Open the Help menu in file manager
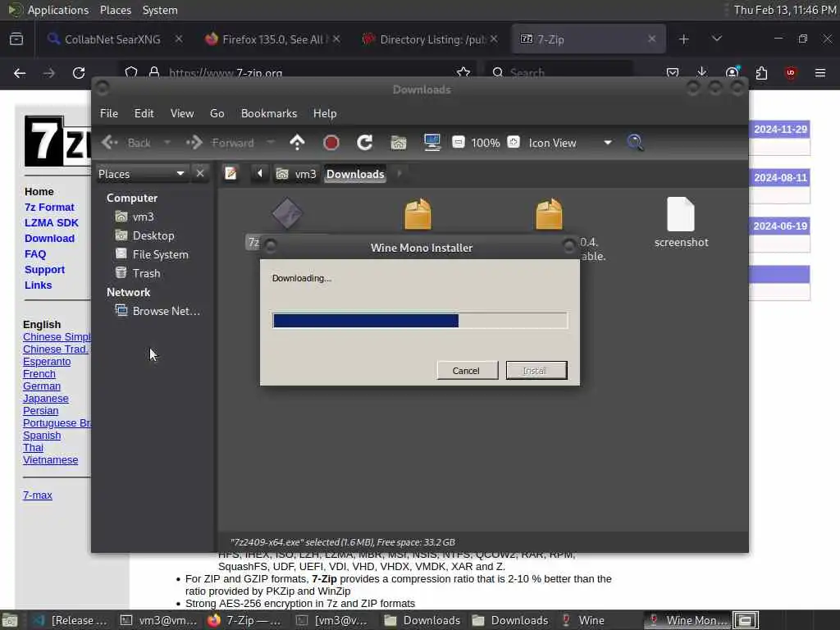The height and width of the screenshot is (630, 840). pos(325,113)
